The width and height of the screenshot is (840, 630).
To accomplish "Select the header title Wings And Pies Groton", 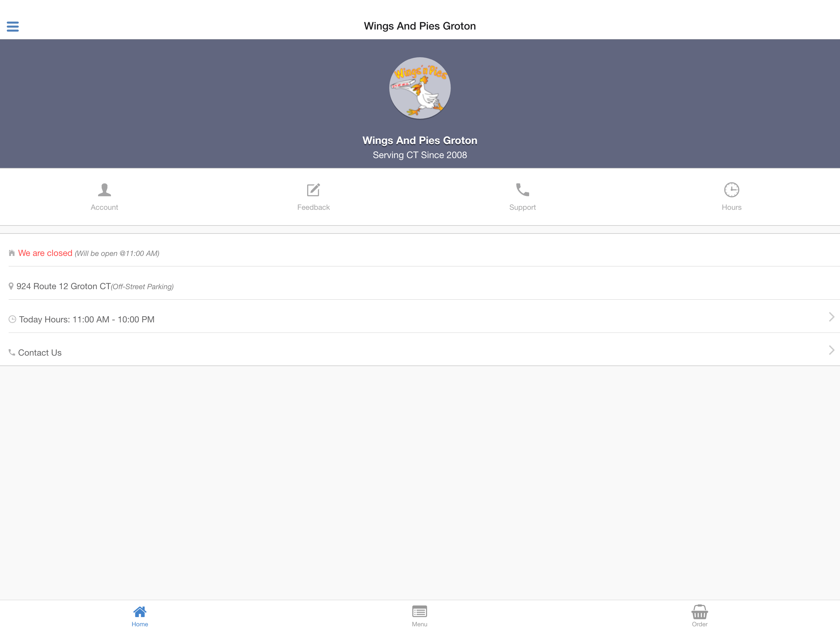I will pos(420,26).
